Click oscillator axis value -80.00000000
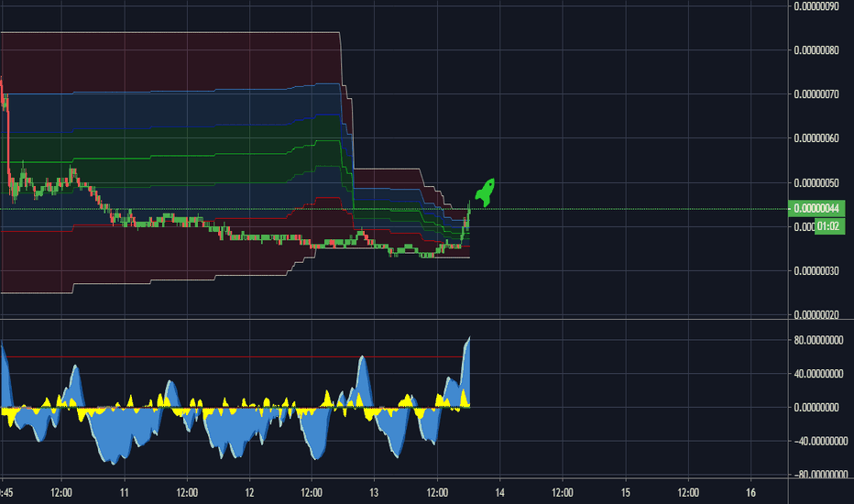The image size is (854, 504). pyautogui.click(x=820, y=475)
